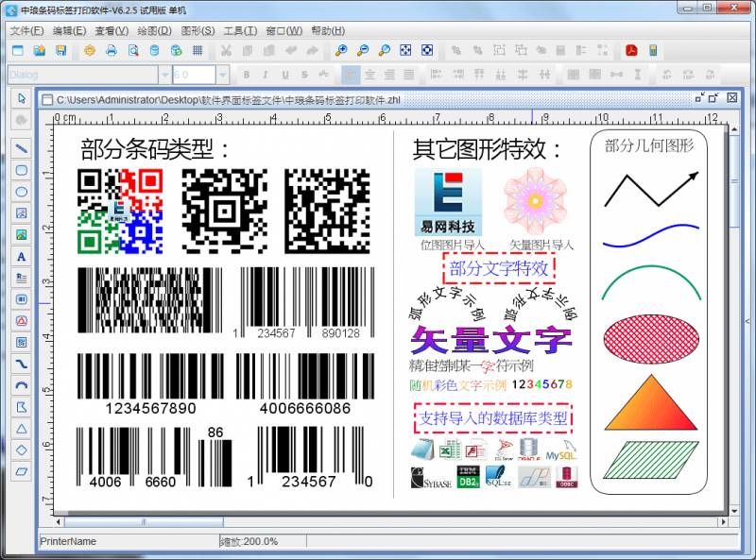Toggle the grid display icon

pyautogui.click(x=198, y=50)
